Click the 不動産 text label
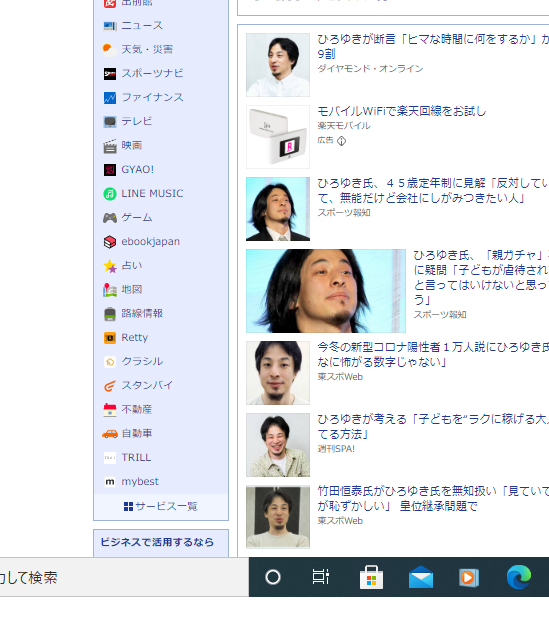This screenshot has width=549, height=641. coord(137,410)
